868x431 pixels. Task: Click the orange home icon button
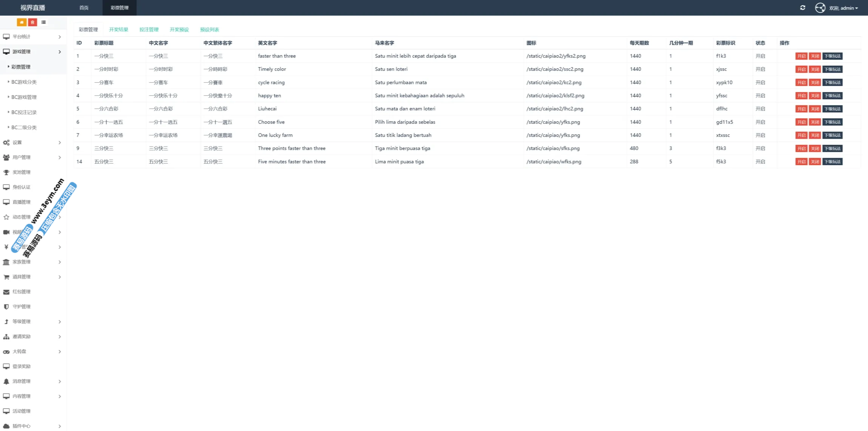click(x=22, y=22)
